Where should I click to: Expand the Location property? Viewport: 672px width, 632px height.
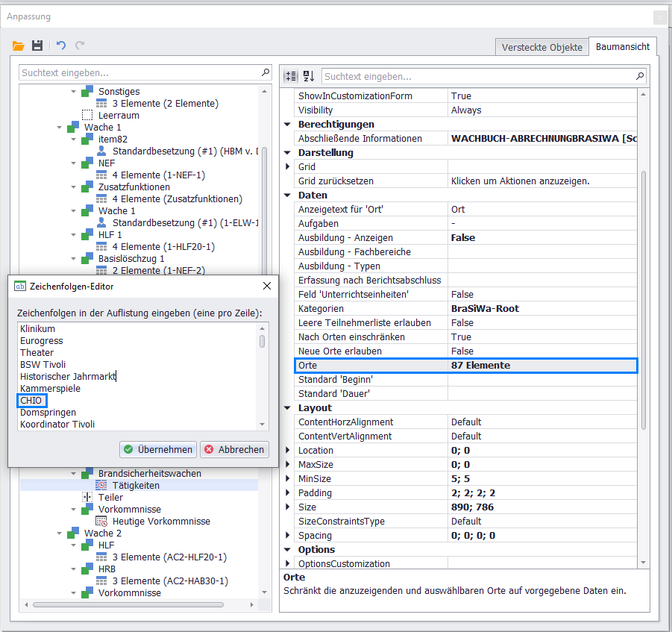(x=288, y=451)
